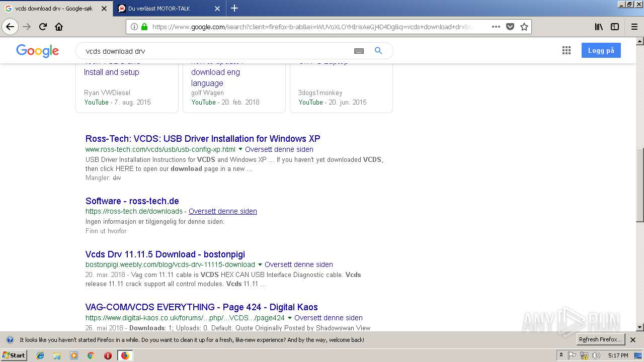Click the taskbar clock showing 5:17 PM
Image resolution: width=644 pixels, height=362 pixels.
(618, 355)
